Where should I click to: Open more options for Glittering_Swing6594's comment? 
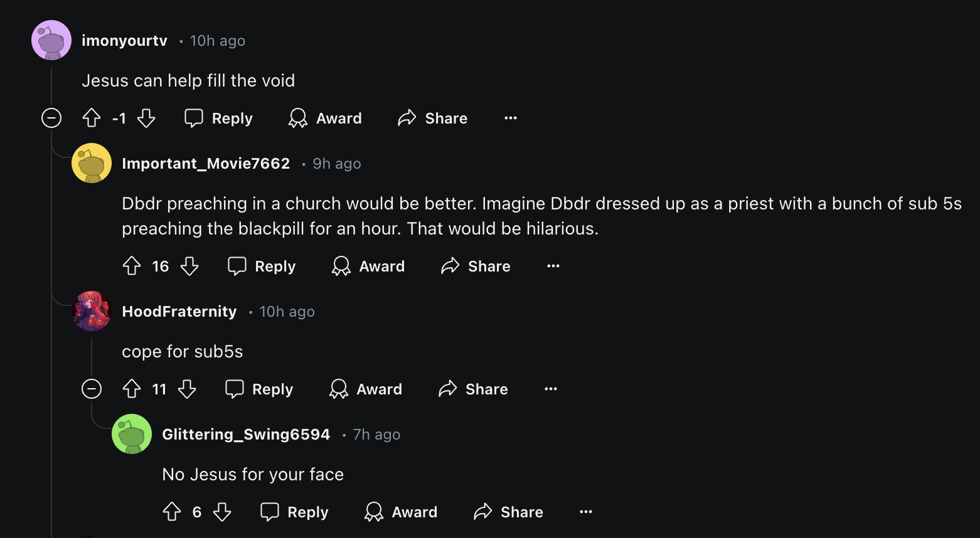(x=586, y=512)
